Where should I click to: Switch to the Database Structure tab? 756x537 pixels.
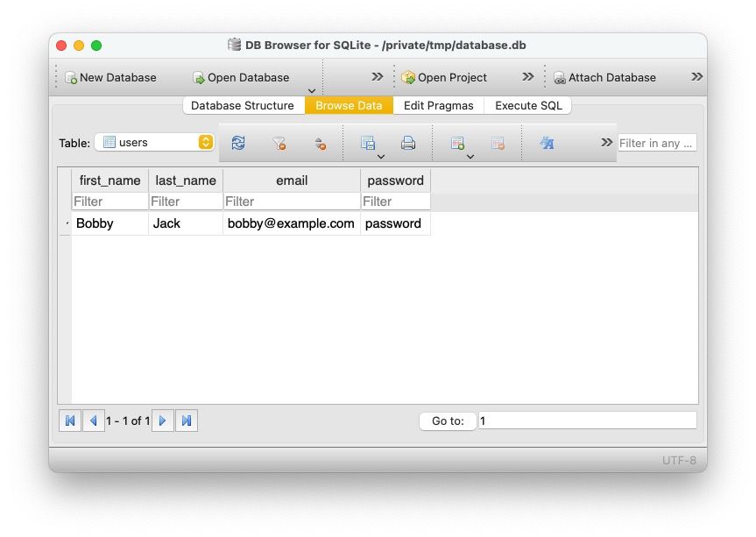[242, 105]
